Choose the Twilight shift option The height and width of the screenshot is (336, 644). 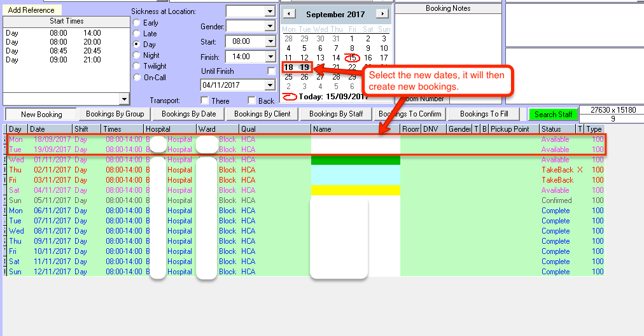pyautogui.click(x=136, y=66)
